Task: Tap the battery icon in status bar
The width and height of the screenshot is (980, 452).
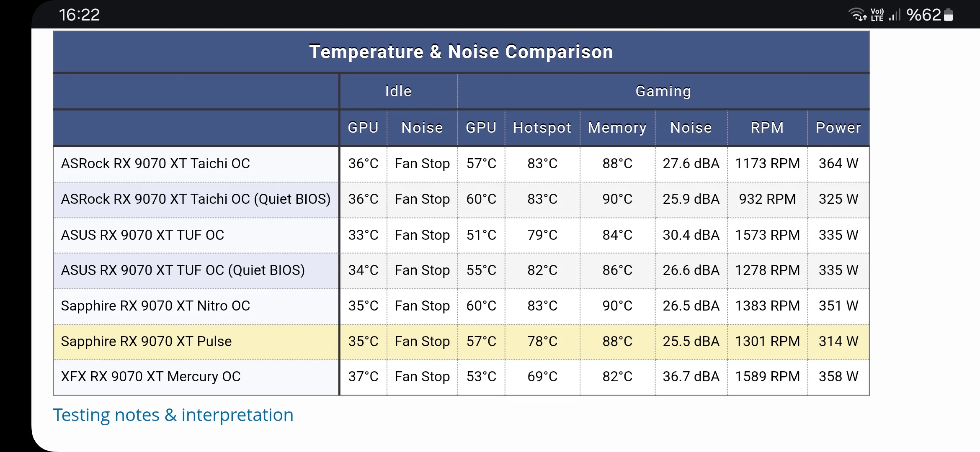Action: 949,15
